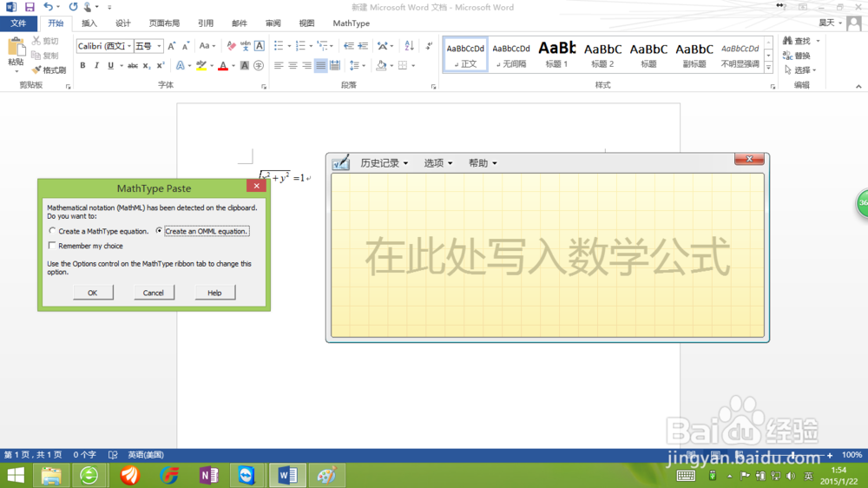The image size is (868, 488).
Task: Shrink font size icon
Action: 186,46
